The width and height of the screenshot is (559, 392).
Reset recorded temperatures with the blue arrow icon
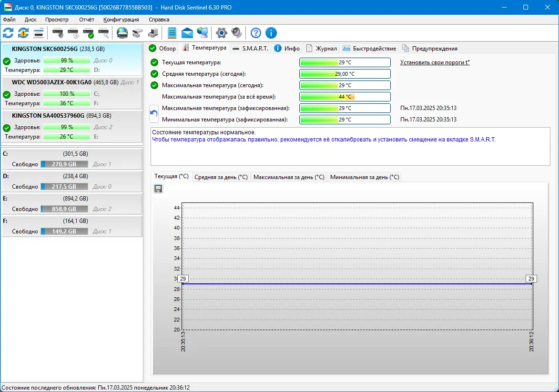coord(153,113)
